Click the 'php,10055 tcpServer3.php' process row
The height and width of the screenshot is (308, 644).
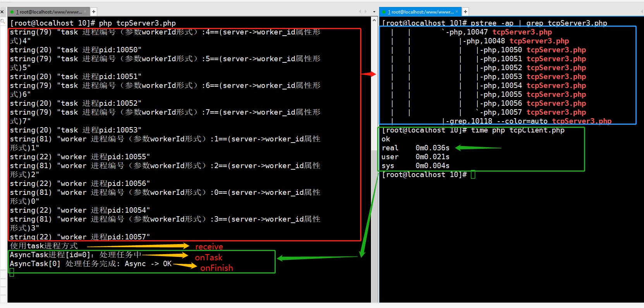click(x=531, y=95)
